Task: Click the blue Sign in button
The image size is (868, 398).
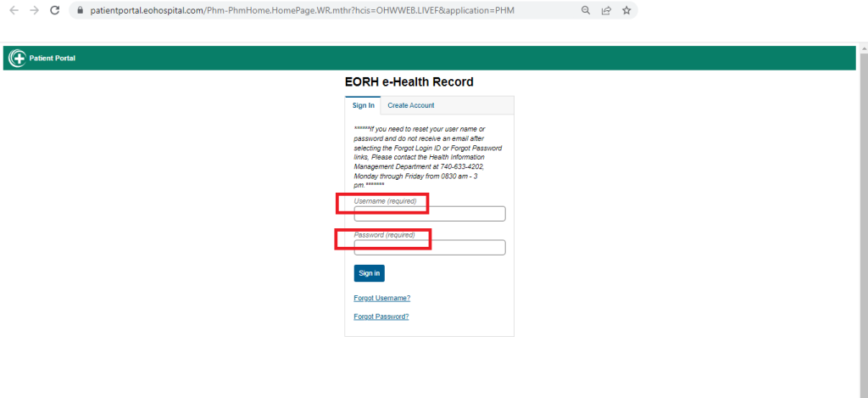Action: (x=370, y=273)
